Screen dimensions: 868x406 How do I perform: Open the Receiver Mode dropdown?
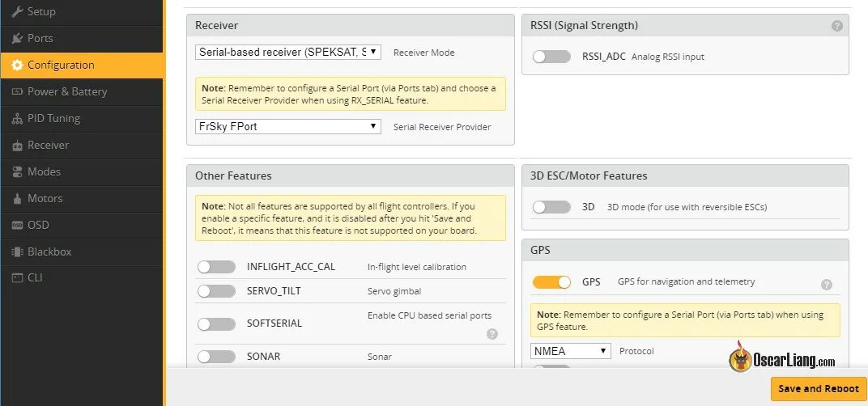click(x=288, y=52)
